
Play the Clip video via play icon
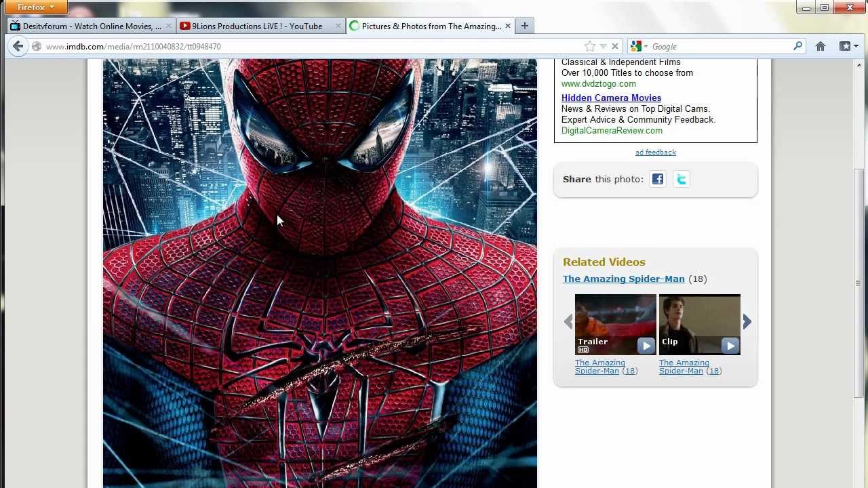[730, 346]
